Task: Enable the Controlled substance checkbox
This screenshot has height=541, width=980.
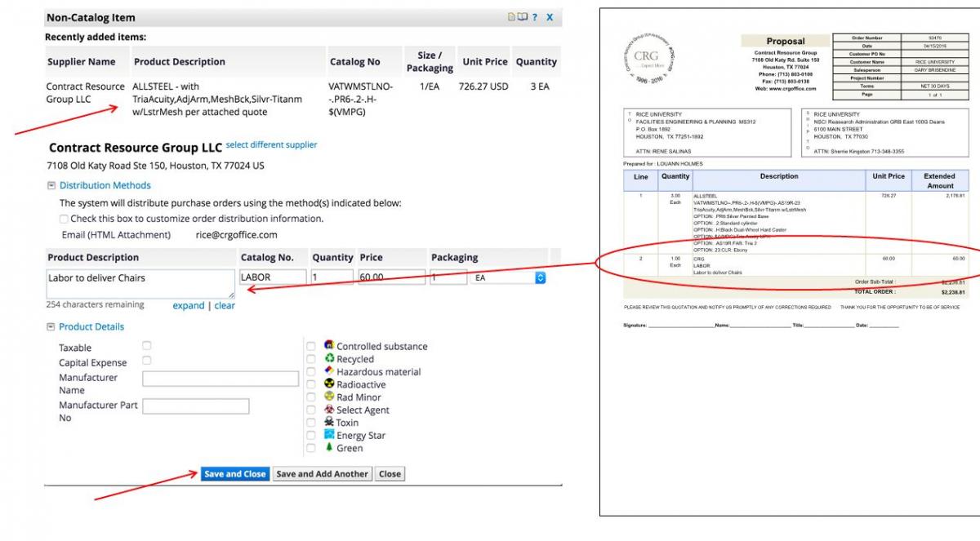Action: (x=310, y=347)
